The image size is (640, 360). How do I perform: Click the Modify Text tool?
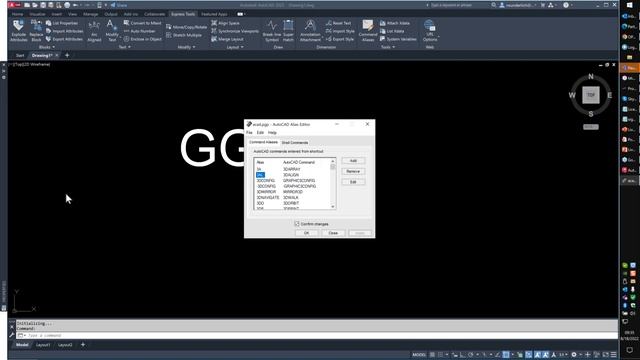(112, 31)
